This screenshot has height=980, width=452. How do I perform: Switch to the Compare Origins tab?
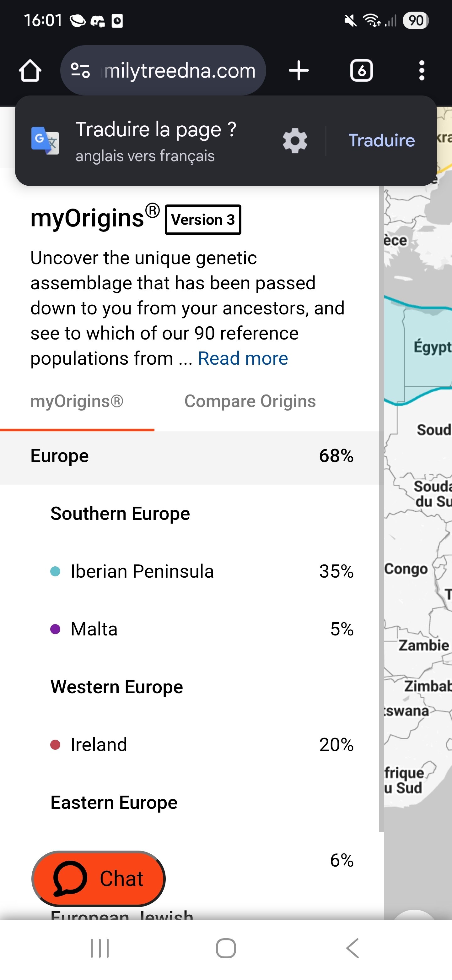coord(250,401)
